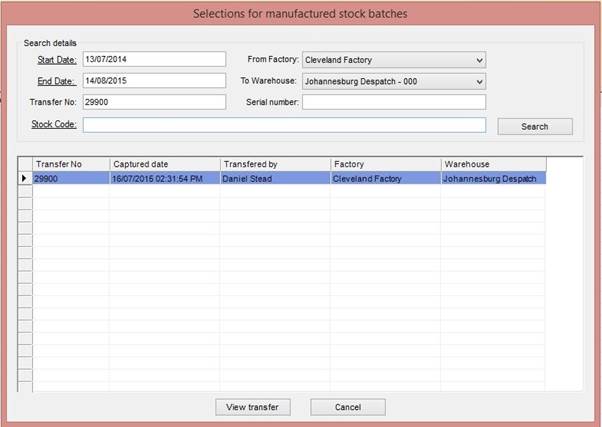Screen dimensions: 602x427
Task: Click the Transfered by column header
Action: click(x=274, y=163)
